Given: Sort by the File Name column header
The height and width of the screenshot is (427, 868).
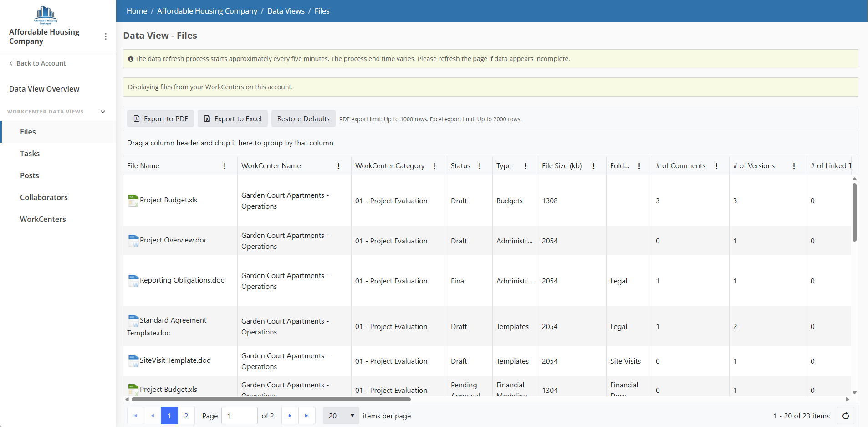Looking at the screenshot, I should [143, 166].
